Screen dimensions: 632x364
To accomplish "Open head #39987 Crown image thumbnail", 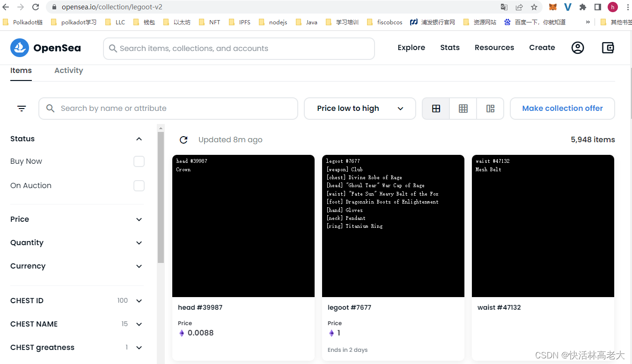I will point(243,226).
